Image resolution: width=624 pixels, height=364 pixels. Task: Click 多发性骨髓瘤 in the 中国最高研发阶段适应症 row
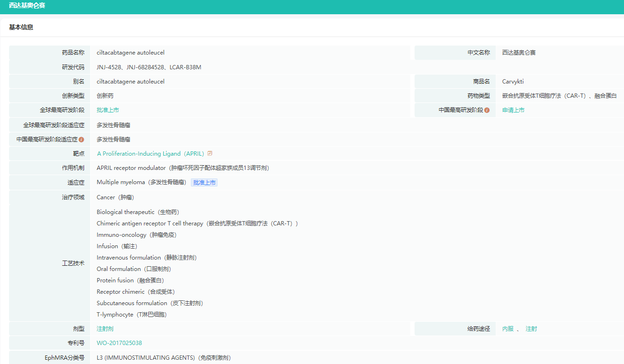pyautogui.click(x=113, y=140)
